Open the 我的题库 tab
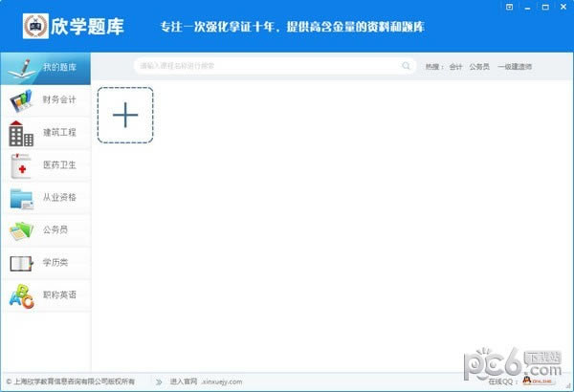 pyautogui.click(x=59, y=67)
